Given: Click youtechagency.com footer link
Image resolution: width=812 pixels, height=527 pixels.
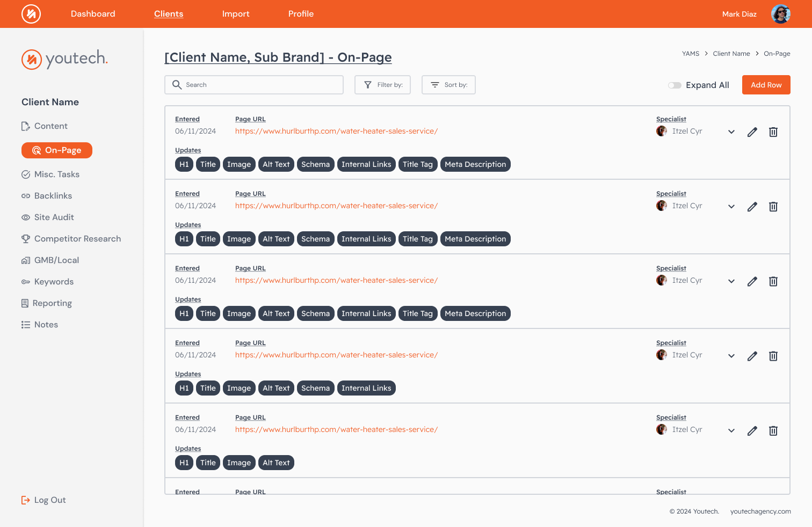Looking at the screenshot, I should tap(760, 511).
